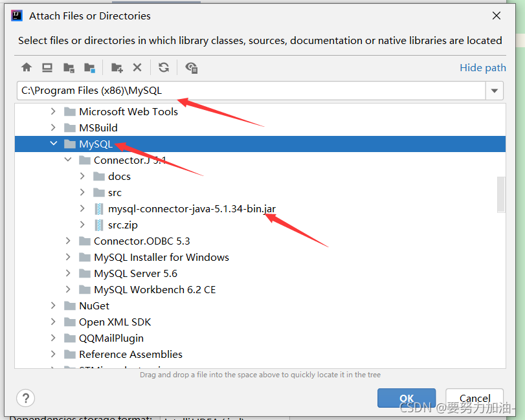The image size is (525, 420).
Task: Select the src folder row
Action: (260, 192)
